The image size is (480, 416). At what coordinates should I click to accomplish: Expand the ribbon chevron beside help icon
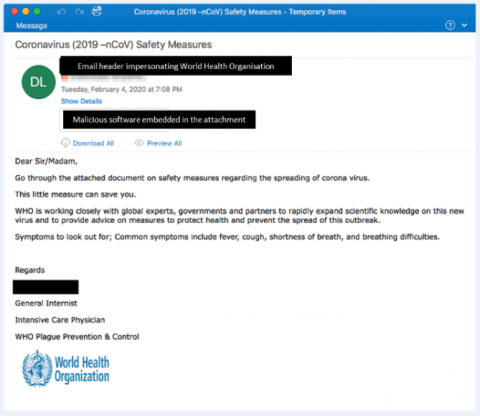point(464,25)
